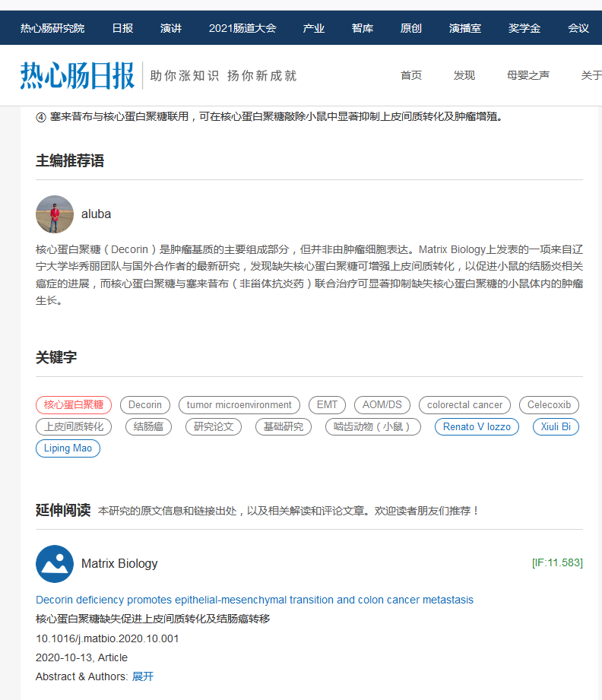Select the Decorin keyword tag

(x=144, y=405)
